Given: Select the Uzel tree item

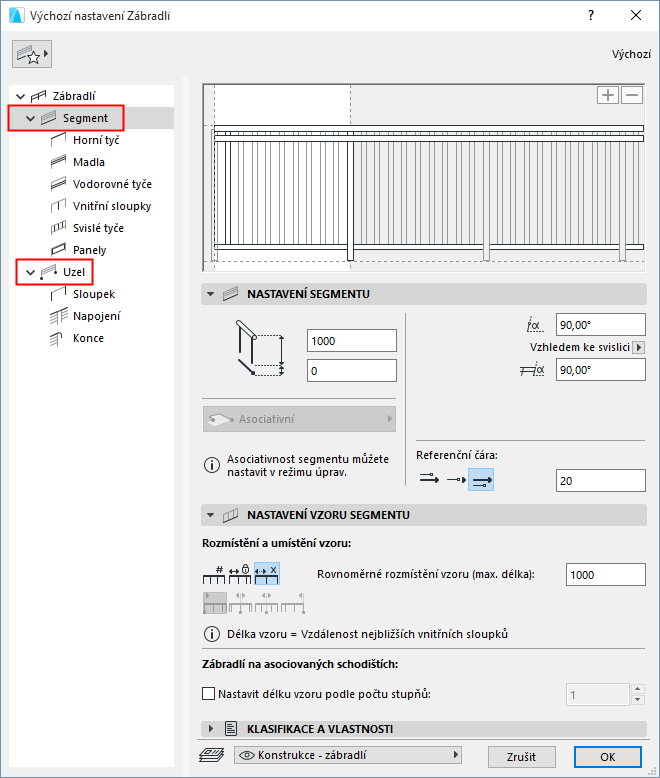Looking at the screenshot, I should click(73, 272).
